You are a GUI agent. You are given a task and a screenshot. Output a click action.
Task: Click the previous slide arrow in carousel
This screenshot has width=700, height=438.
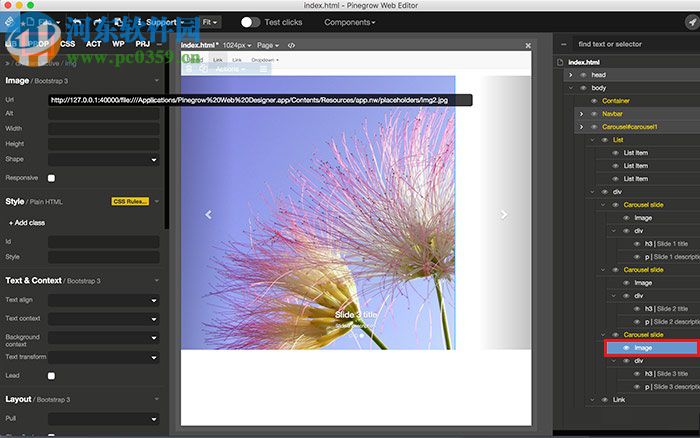coord(208,215)
